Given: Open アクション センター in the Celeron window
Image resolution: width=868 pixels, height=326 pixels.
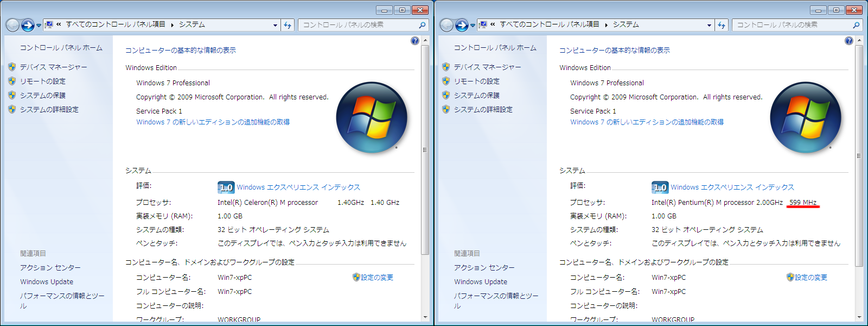Looking at the screenshot, I should coord(50,268).
